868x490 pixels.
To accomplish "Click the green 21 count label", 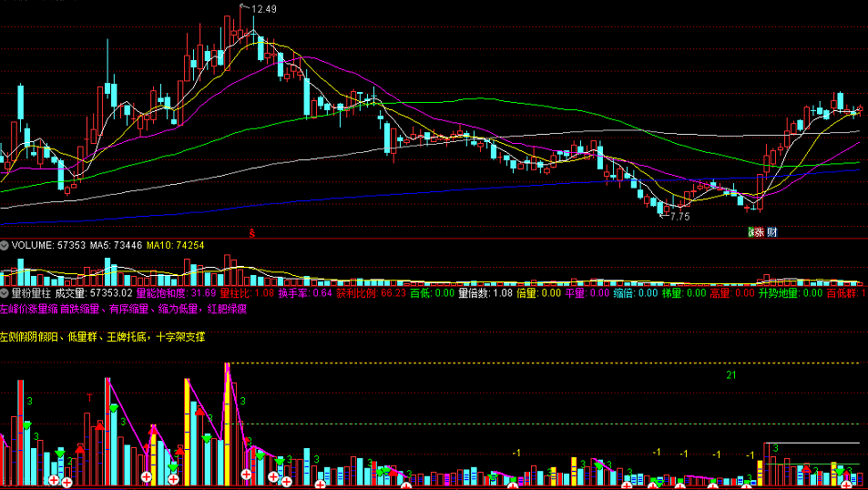I will [731, 375].
